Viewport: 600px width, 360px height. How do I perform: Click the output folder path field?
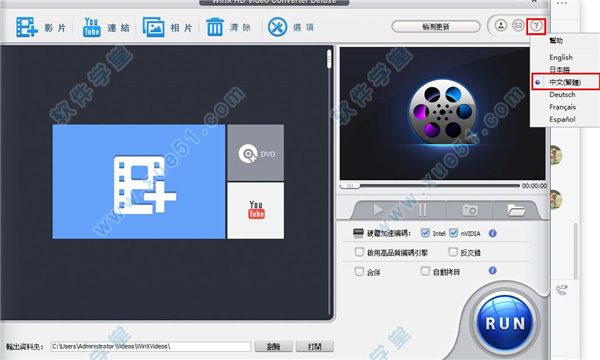click(151, 347)
